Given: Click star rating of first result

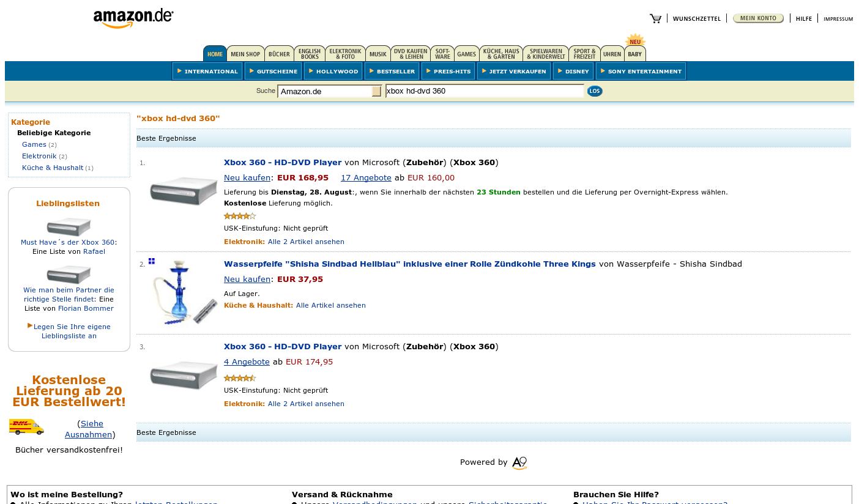Looking at the screenshot, I should point(240,216).
